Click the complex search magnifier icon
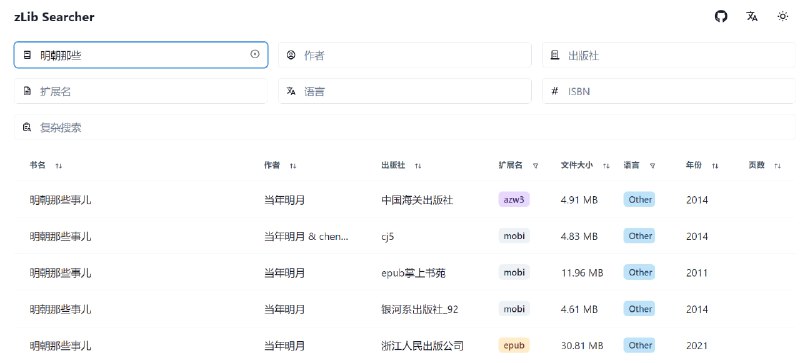The height and width of the screenshot is (363, 800). coord(27,127)
